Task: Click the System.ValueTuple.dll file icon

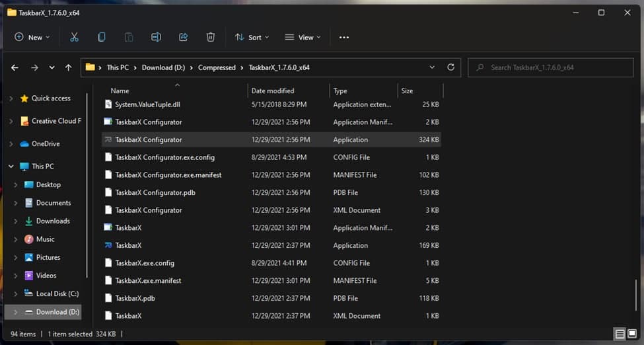Action: [108, 104]
